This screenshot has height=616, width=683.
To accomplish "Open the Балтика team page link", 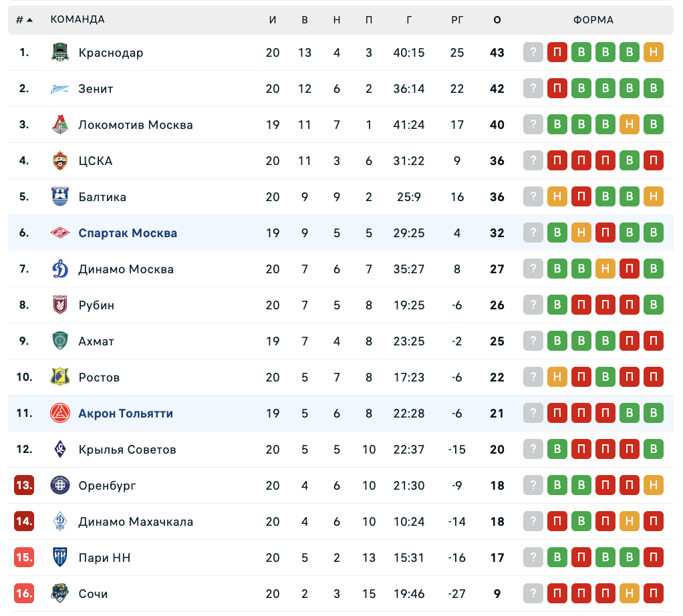I will point(102,197).
